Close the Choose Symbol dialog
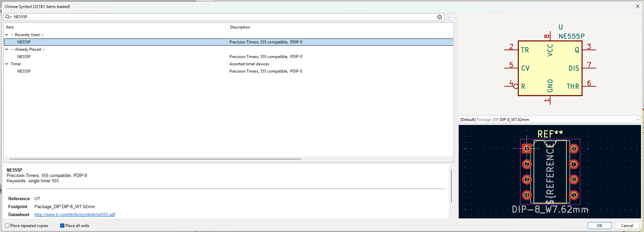 637,6
